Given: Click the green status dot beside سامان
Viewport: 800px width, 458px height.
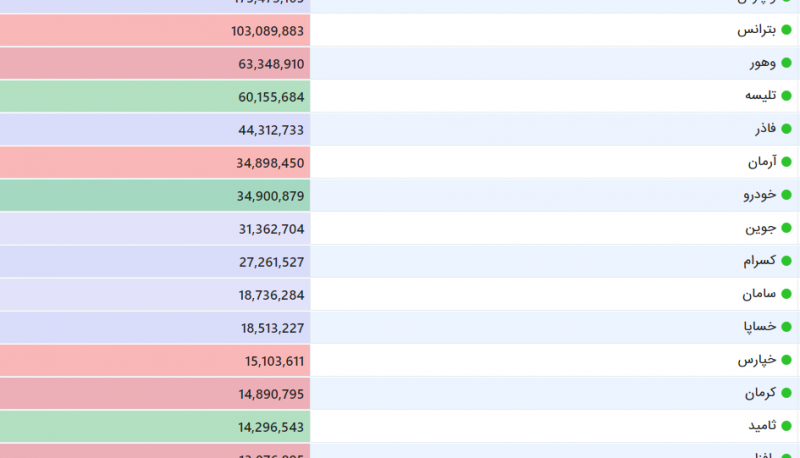Looking at the screenshot, I should 786,294.
